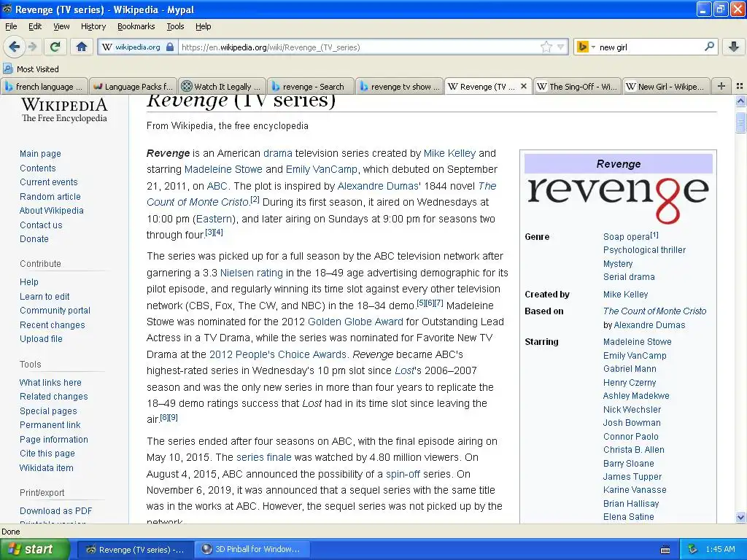Switch to the revenge tv show tab
The image size is (747, 560).
tap(399, 87)
